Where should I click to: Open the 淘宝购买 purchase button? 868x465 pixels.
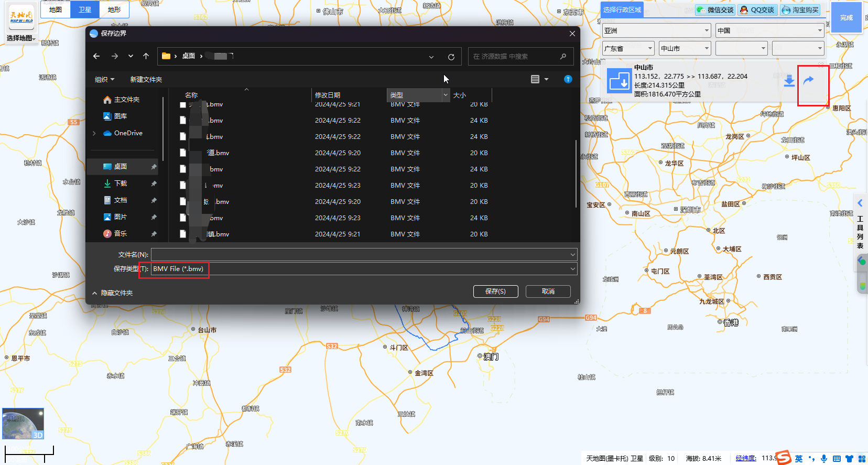[x=800, y=10]
